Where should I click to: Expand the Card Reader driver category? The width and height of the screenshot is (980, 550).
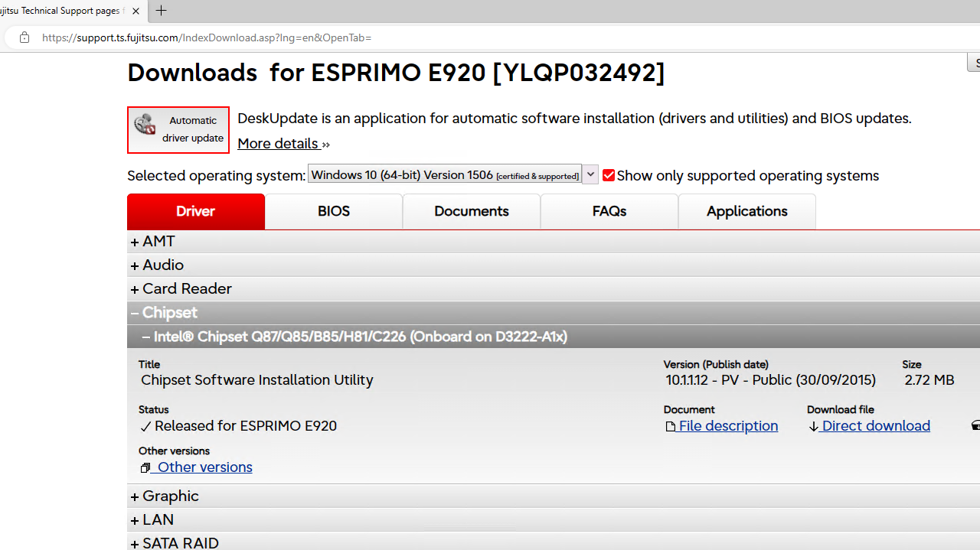click(x=554, y=288)
